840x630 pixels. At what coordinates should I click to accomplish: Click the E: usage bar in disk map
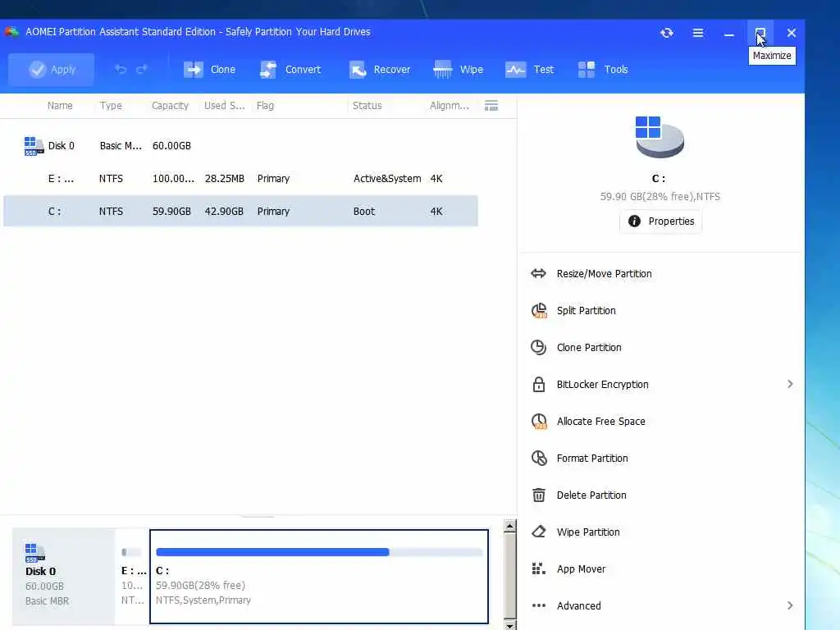131,552
